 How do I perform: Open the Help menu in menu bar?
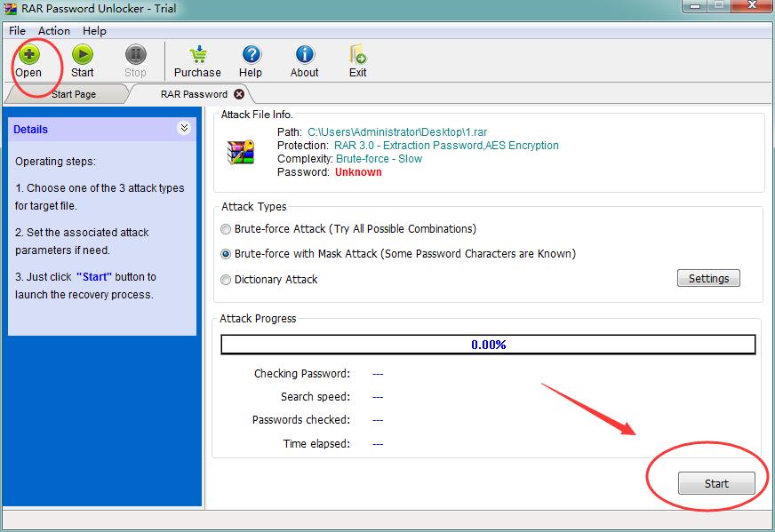(94, 30)
